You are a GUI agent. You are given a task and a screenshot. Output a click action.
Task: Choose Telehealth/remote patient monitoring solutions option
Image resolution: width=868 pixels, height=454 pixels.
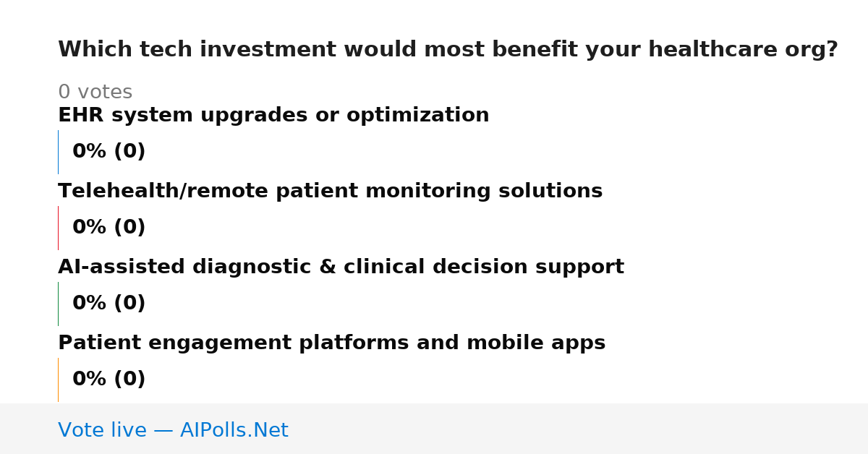click(x=330, y=192)
